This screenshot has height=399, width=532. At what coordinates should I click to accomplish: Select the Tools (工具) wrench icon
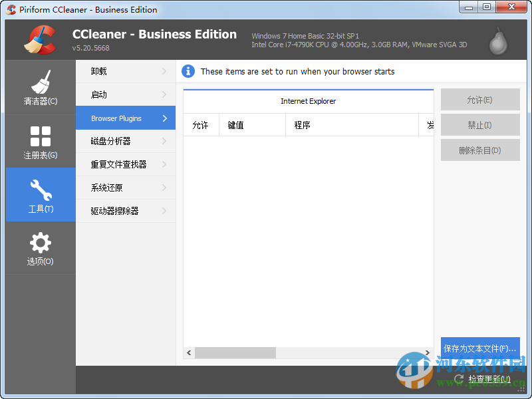[41, 190]
